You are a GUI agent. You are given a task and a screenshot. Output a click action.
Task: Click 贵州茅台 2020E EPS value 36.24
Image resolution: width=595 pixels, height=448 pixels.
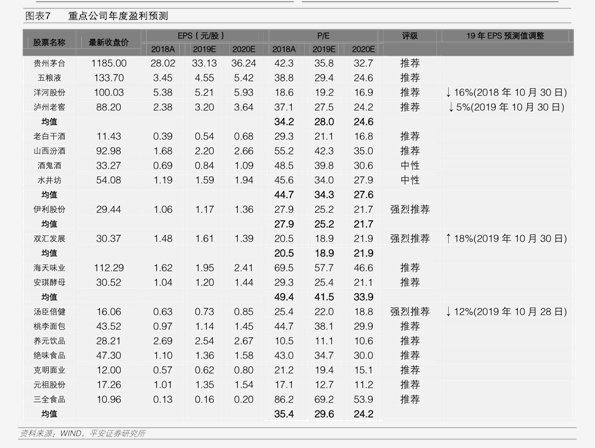tap(244, 63)
